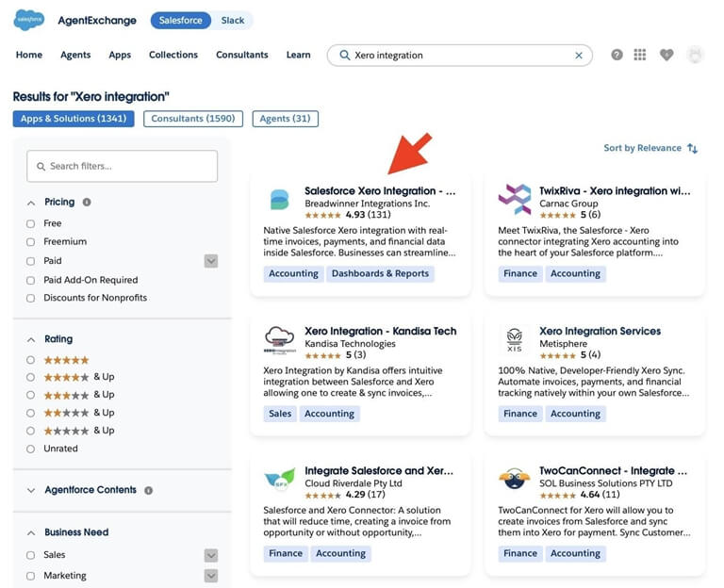724x588 pixels.
Task: Expand the Paid pricing sub-options dropdown
Action: point(211,261)
